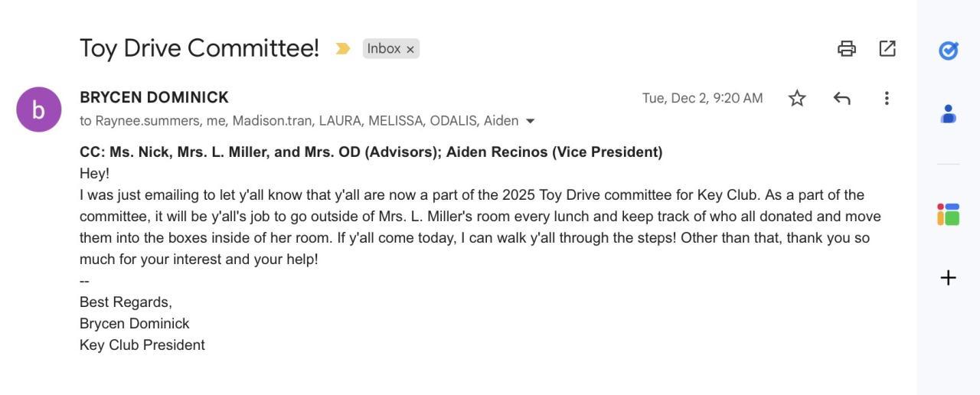
Task: Open the colorful add-on side panel icon
Action: (948, 214)
